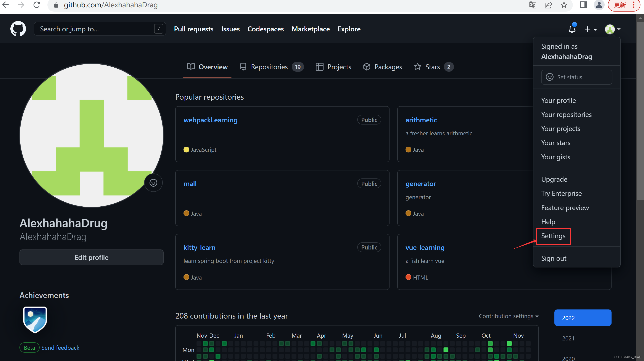Switch to the Projects tab

333,67
